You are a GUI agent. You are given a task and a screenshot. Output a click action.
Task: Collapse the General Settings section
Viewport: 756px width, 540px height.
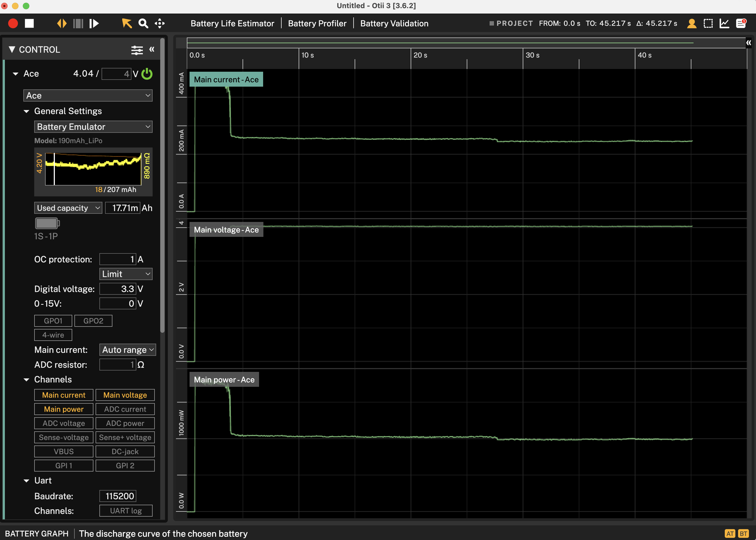click(x=27, y=111)
